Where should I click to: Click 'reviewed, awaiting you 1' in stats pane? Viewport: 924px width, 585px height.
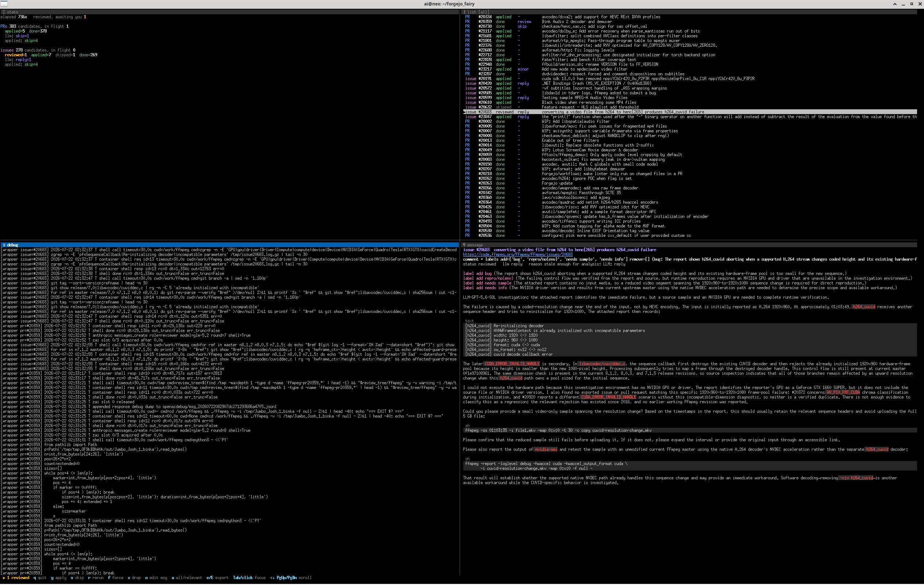pyautogui.click(x=60, y=17)
